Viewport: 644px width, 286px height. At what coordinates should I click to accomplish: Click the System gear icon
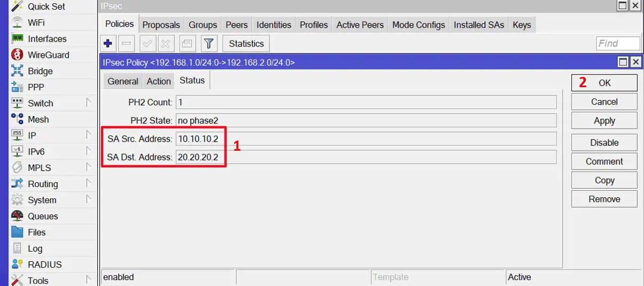click(18, 200)
